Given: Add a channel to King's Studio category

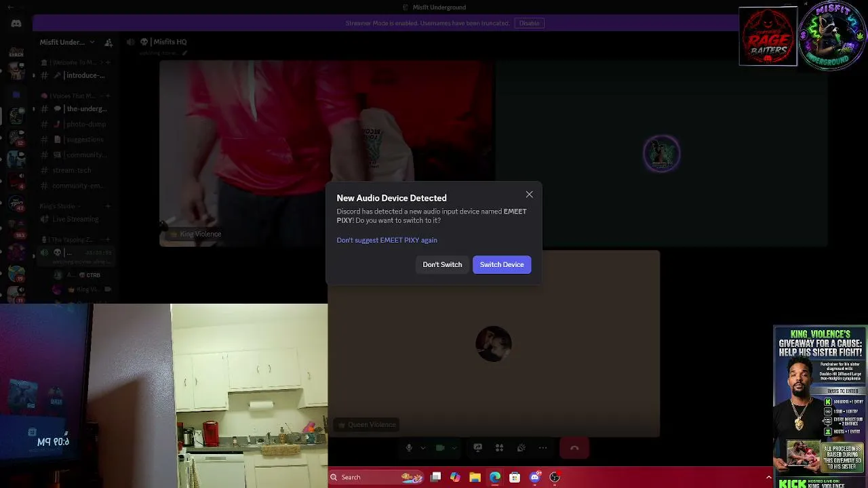Looking at the screenshot, I should click(108, 206).
